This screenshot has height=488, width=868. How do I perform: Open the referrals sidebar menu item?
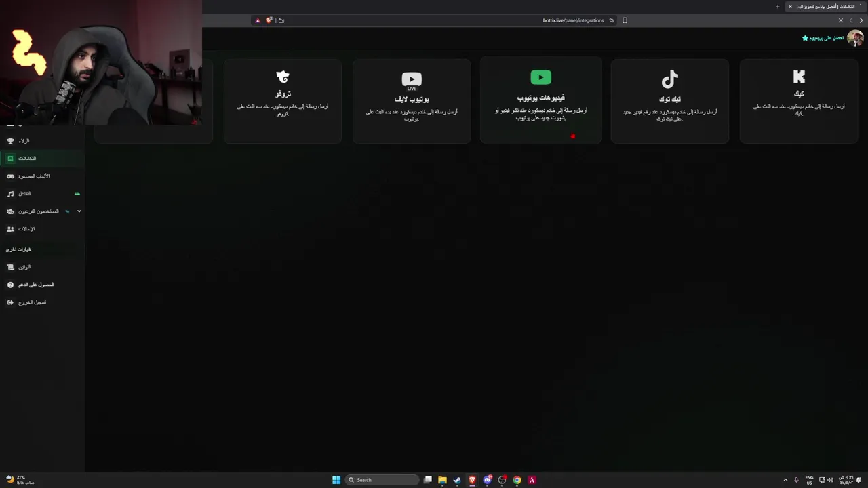click(x=42, y=229)
